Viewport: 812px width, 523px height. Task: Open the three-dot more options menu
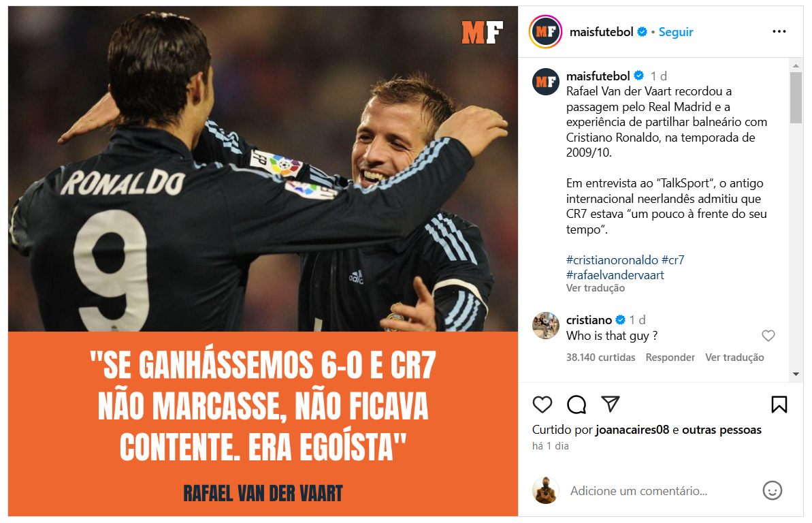[x=779, y=31]
